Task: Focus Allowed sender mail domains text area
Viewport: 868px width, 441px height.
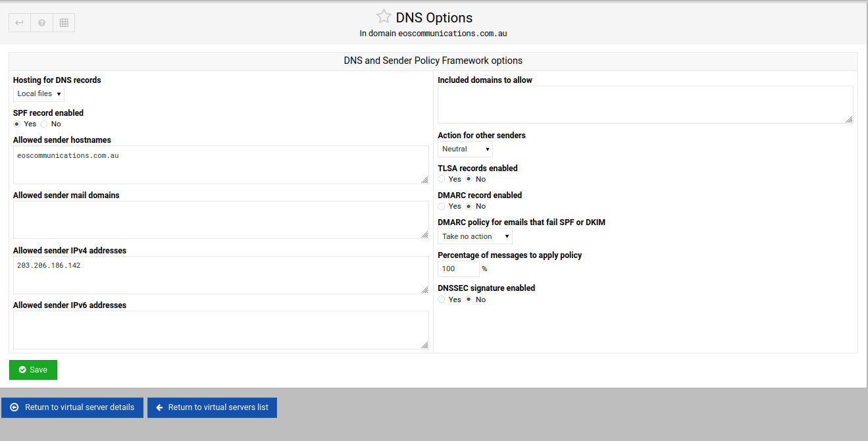Action: (x=221, y=220)
